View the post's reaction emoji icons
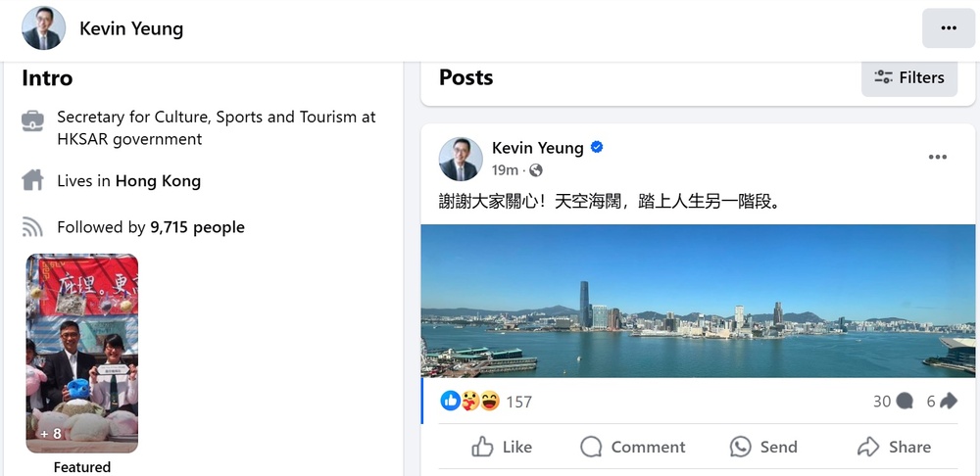This screenshot has width=980, height=476. (x=469, y=401)
